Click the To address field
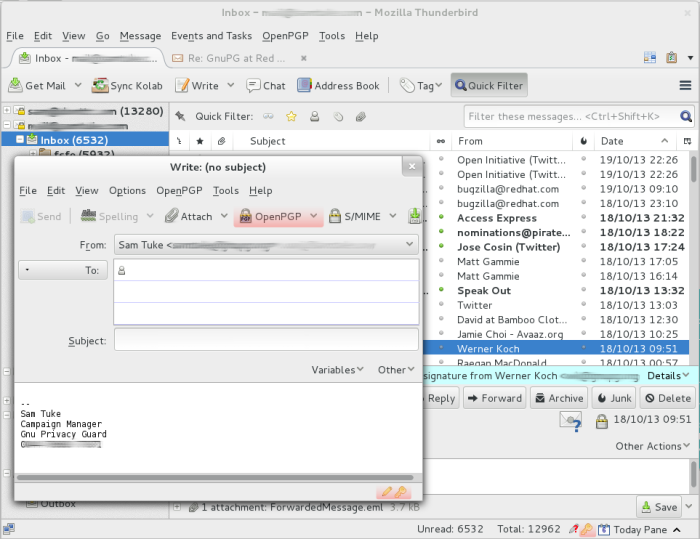 pos(266,270)
